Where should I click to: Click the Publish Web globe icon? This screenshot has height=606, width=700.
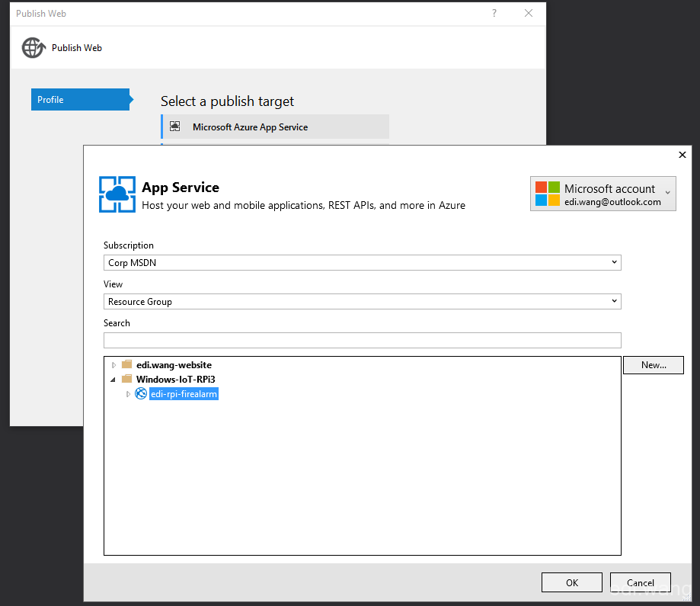pos(34,48)
